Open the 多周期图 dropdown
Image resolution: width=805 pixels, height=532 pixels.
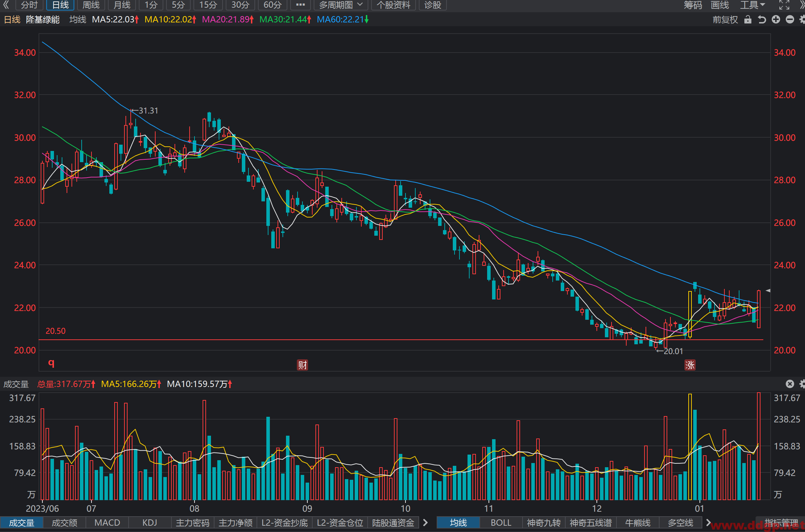[340, 5]
